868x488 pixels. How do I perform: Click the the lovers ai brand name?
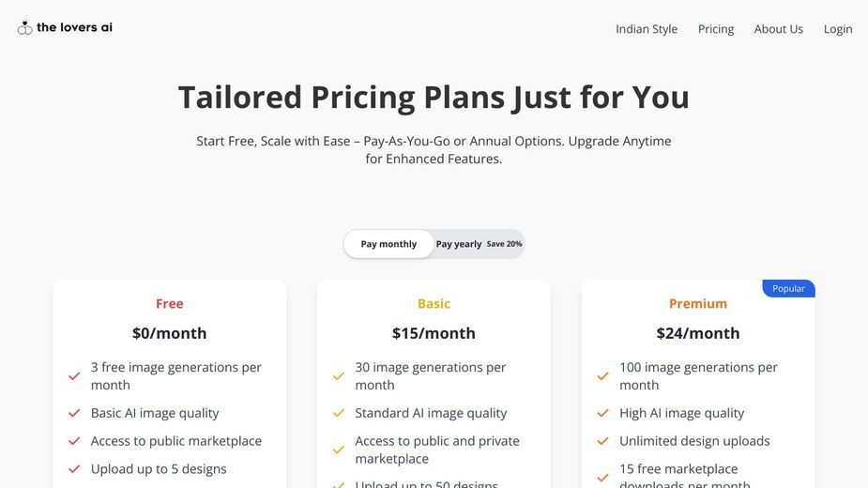click(74, 27)
